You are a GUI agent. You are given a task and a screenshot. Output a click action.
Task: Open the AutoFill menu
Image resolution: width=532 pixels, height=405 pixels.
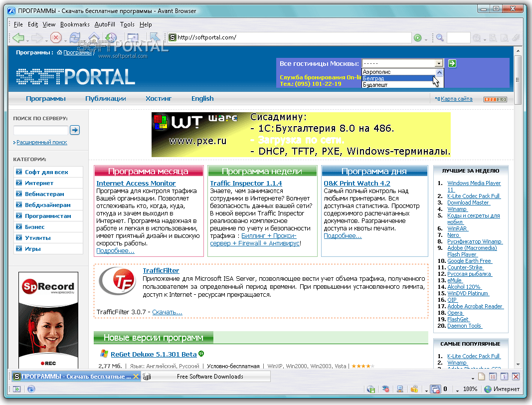coord(105,24)
